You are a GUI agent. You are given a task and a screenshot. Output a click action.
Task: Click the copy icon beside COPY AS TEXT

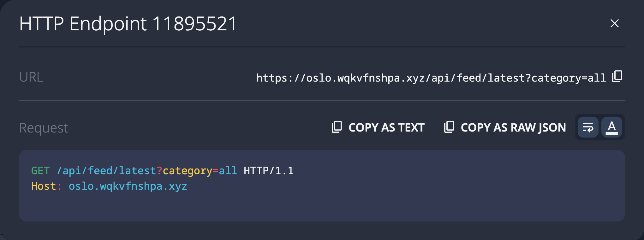pos(337,127)
